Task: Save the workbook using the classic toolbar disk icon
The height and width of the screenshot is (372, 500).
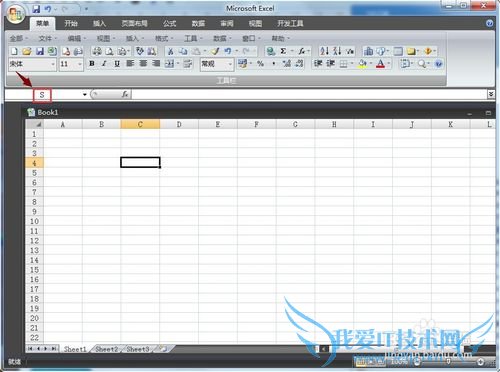Action: [40, 51]
